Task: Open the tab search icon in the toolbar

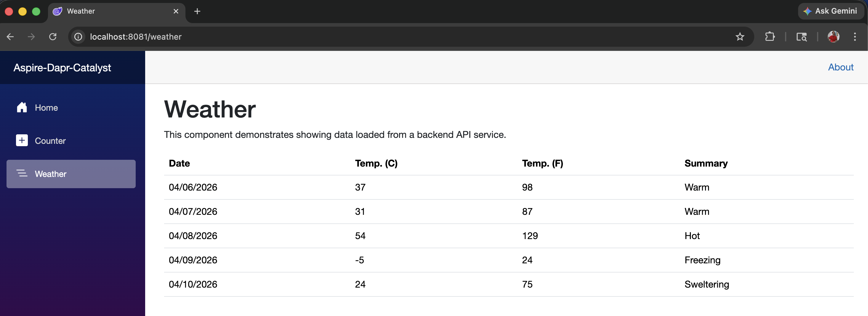Action: [x=801, y=37]
